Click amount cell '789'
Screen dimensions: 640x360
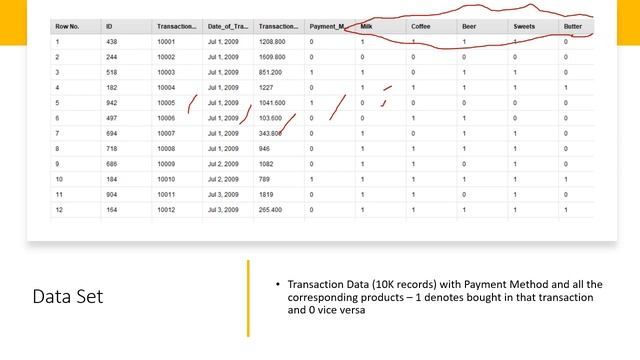click(x=264, y=180)
